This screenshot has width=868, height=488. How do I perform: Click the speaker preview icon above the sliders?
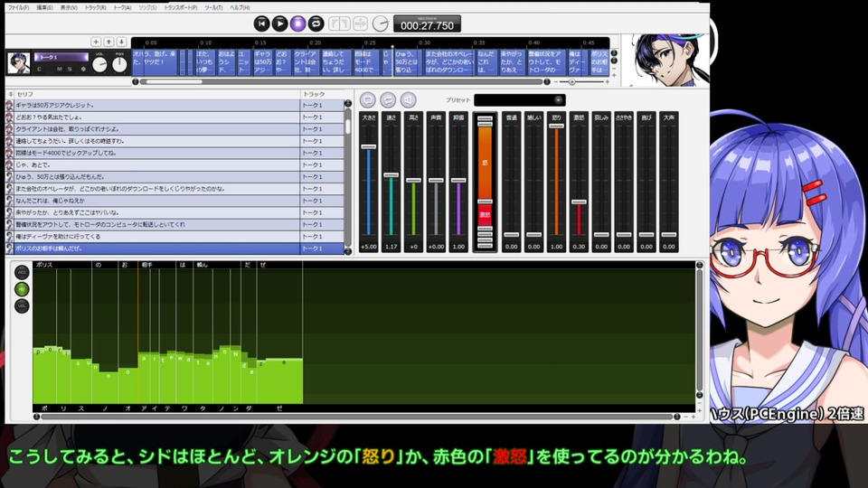pyautogui.click(x=408, y=100)
